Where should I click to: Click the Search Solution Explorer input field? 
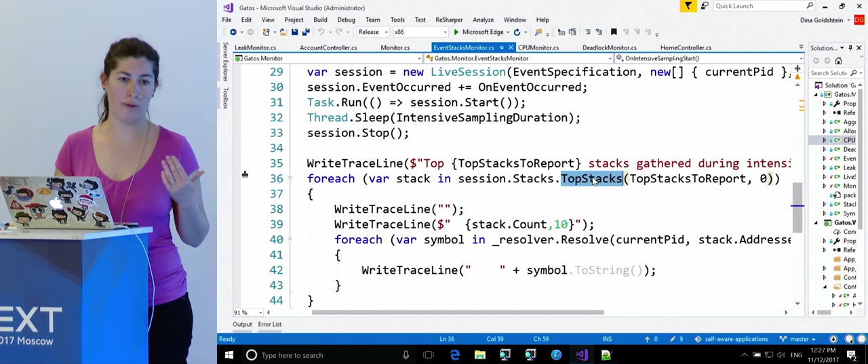pos(829,73)
